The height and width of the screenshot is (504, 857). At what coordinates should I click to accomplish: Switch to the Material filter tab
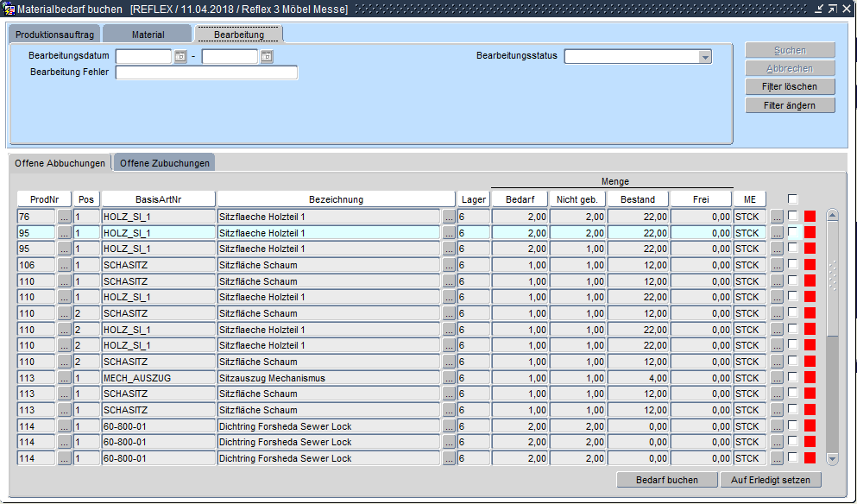(148, 35)
